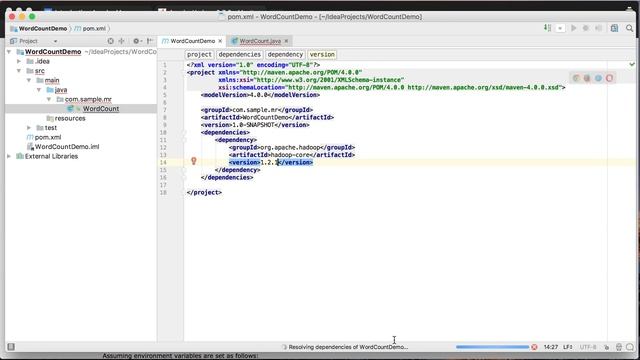Switch to the WordCount.java tab
This screenshot has width=640, height=360.
(260, 41)
